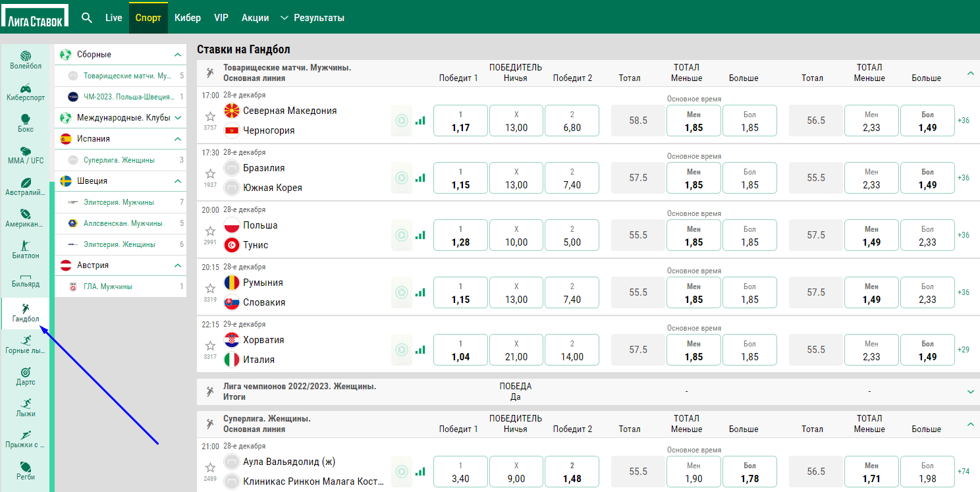
Task: Favorite the Бразилия – Южная Корея match
Action: pyautogui.click(x=210, y=174)
